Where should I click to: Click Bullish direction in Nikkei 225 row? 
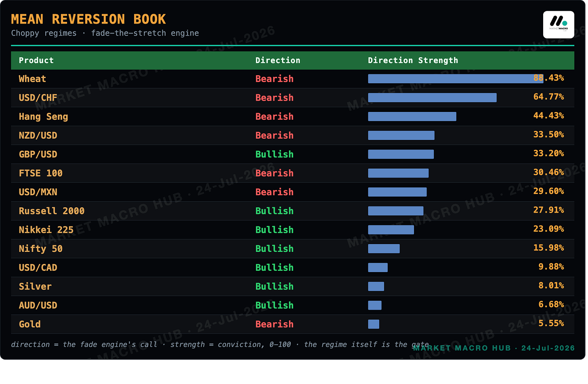point(275,230)
